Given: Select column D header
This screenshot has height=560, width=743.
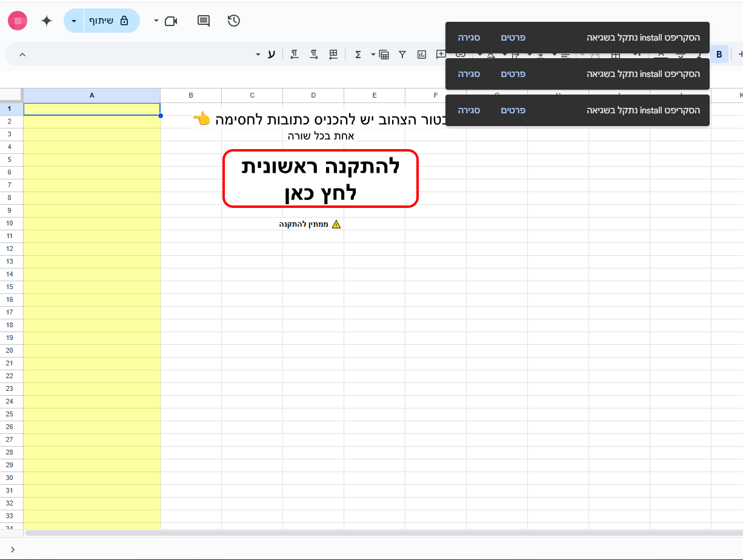Looking at the screenshot, I should [313, 95].
